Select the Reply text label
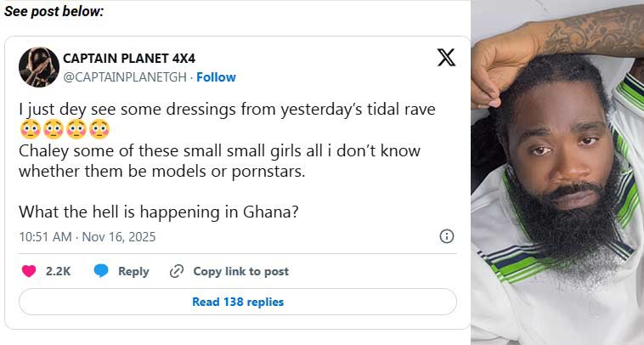 (x=133, y=271)
